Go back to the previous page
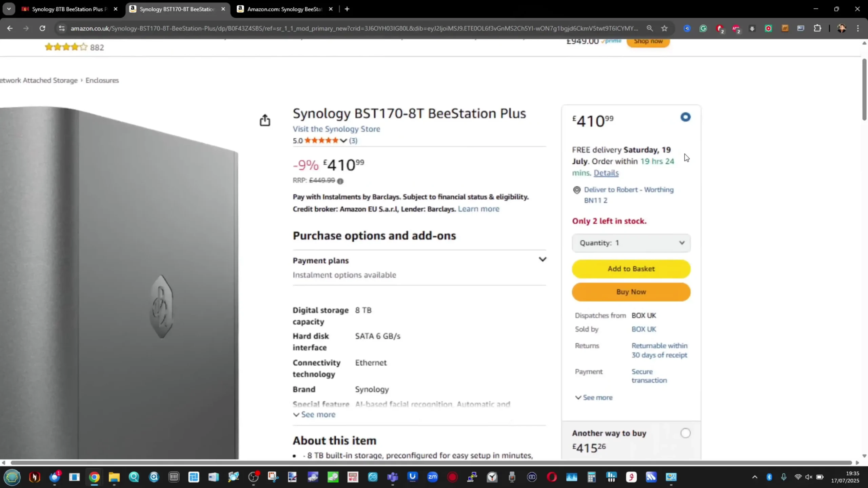The width and height of the screenshot is (868, 488). (10, 28)
